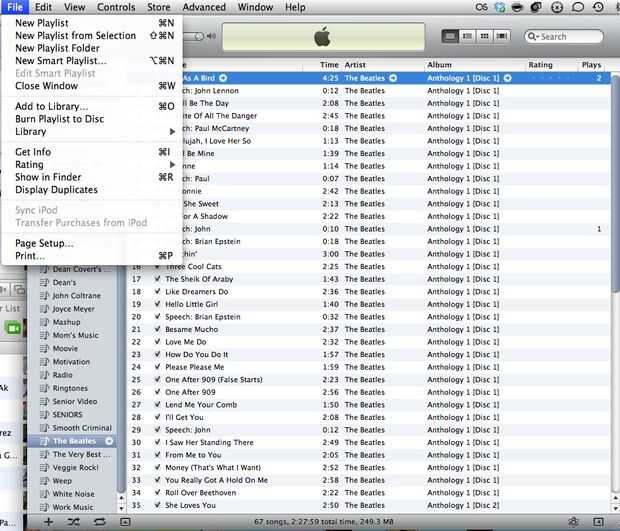
Task: Choose New Playlist menu item
Action: click(x=92, y=23)
